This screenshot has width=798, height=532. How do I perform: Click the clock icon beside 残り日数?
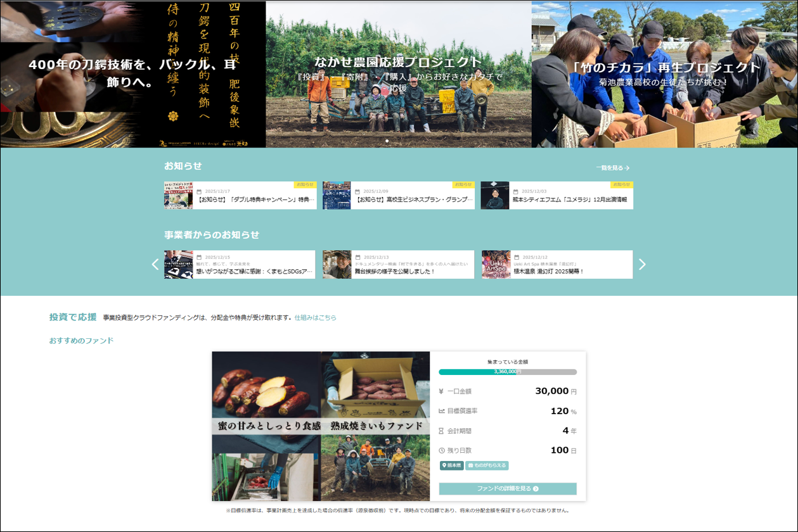click(441, 450)
